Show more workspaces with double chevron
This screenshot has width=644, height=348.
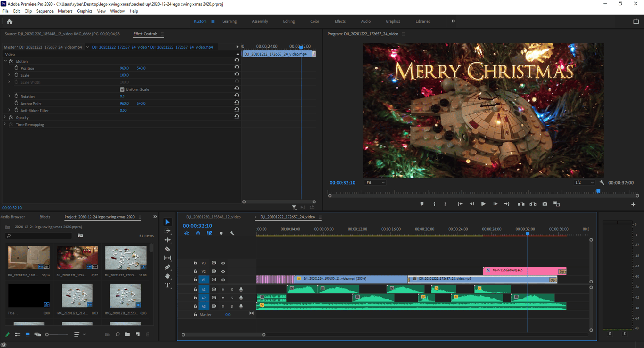(x=453, y=21)
